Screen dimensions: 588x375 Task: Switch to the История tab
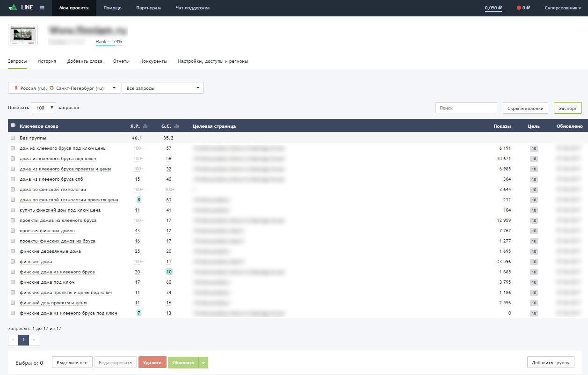(x=47, y=61)
